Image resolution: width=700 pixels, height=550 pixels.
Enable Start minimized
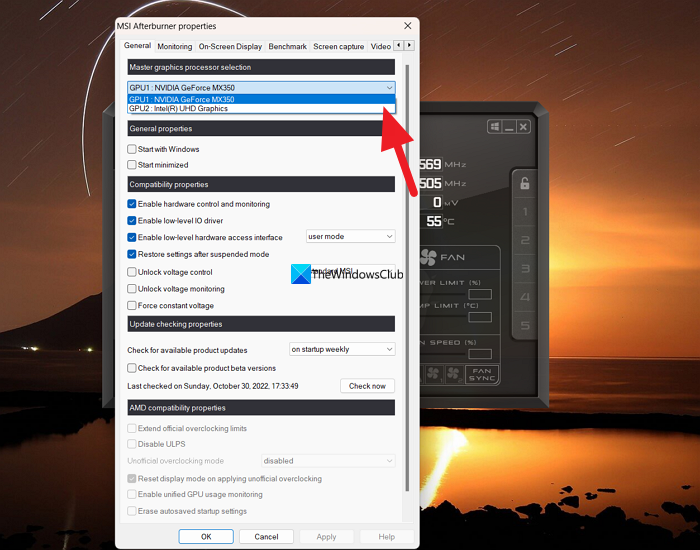point(132,165)
